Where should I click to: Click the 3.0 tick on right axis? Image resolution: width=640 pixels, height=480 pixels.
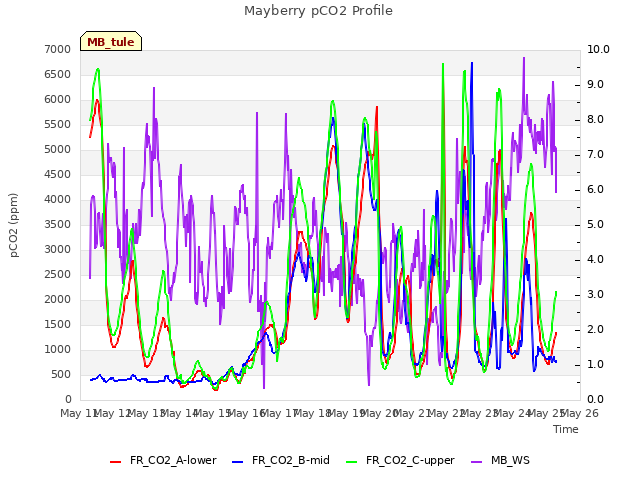pyautogui.click(x=595, y=295)
